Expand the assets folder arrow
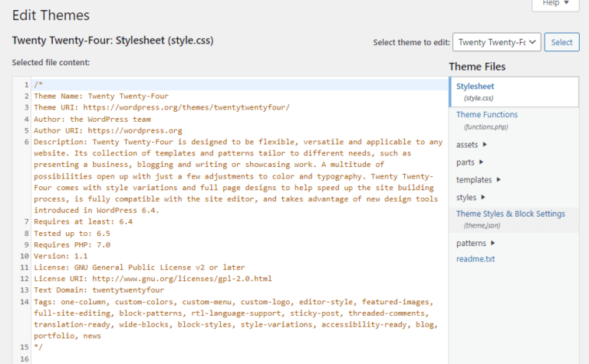The image size is (589, 364). point(485,145)
